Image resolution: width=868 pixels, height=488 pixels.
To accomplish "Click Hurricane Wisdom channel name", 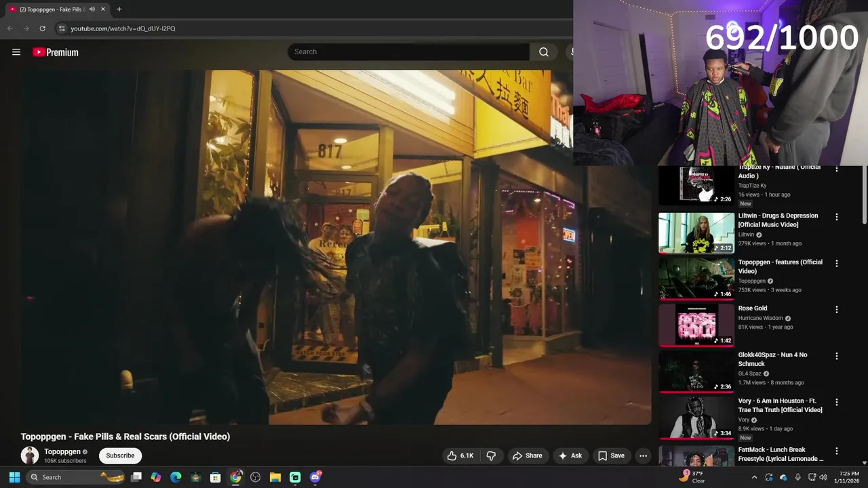I will pos(760,318).
